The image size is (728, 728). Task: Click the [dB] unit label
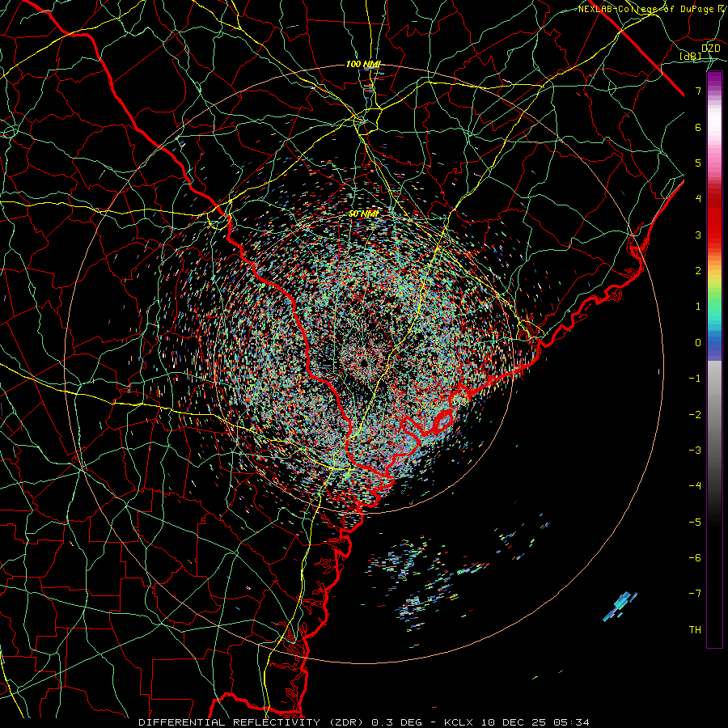click(x=691, y=57)
